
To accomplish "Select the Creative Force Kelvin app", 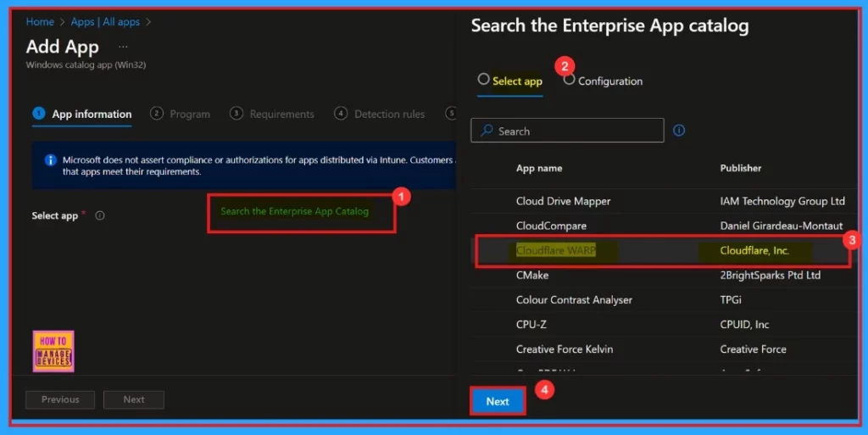I will [x=665, y=349].
